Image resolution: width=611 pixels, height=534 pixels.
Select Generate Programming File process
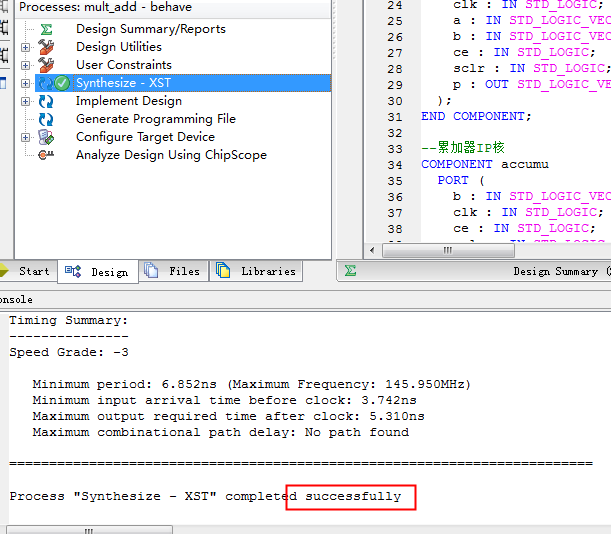[155, 119]
